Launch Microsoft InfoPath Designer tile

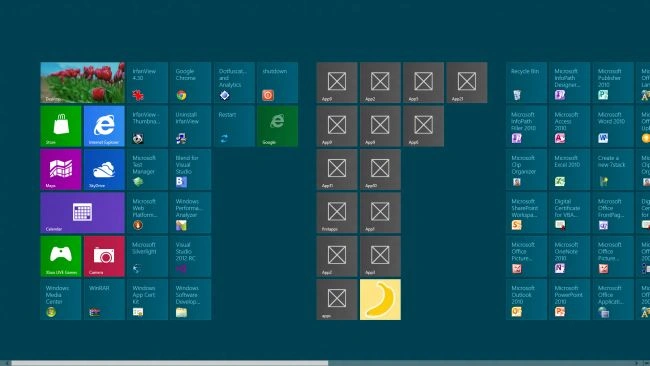tap(570, 82)
